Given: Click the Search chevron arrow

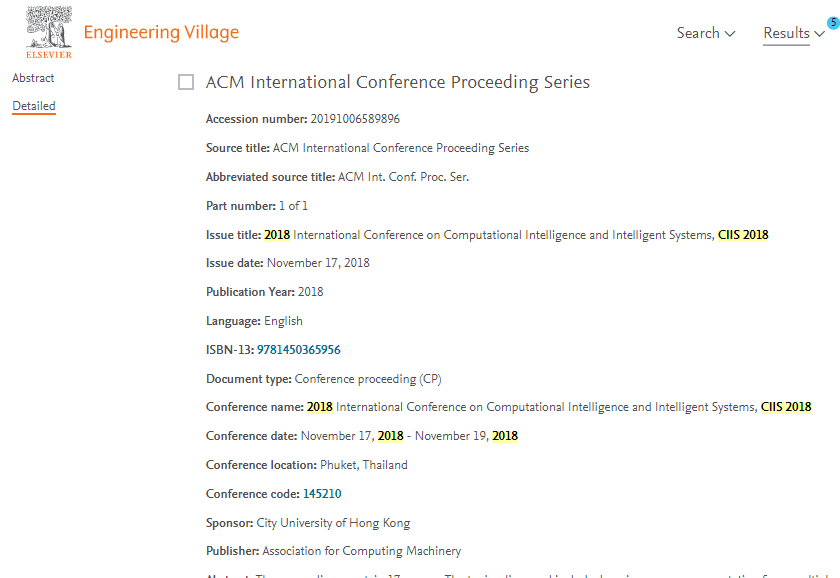Looking at the screenshot, I should (x=730, y=34).
